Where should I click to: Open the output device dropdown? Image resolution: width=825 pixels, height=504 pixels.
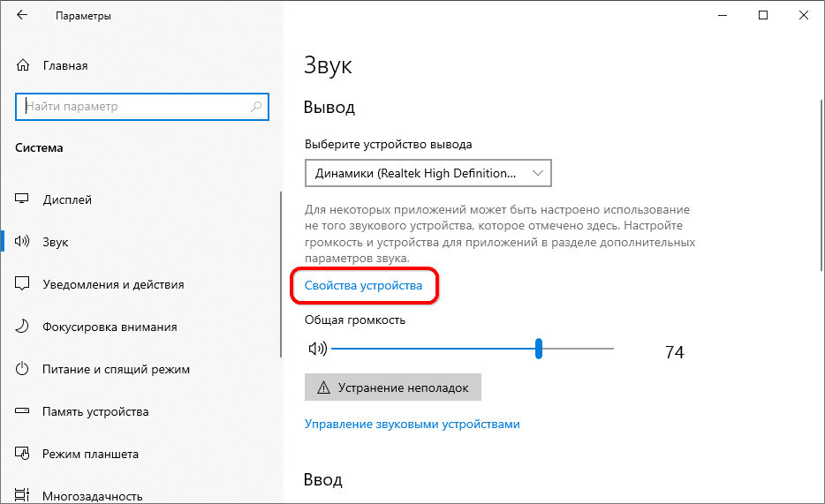[428, 174]
